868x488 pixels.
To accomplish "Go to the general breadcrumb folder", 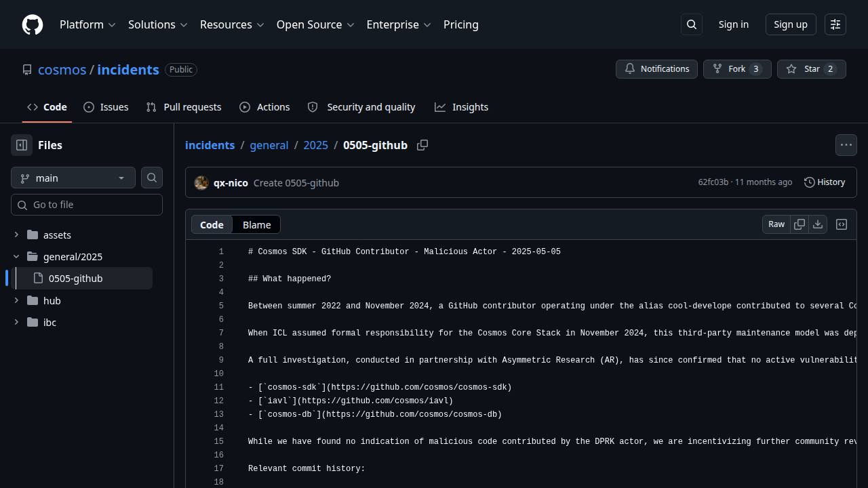I will coord(269,145).
